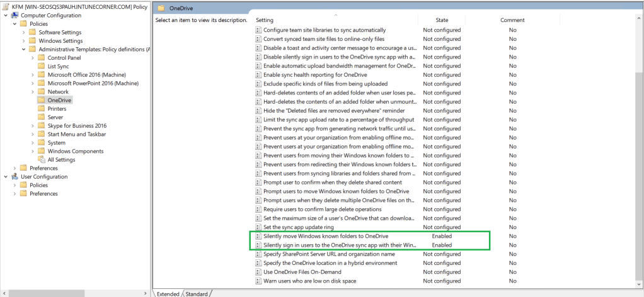Click the vertical scrollbar of the settings list
Image resolution: width=644 pixels, height=297 pixels.
[x=639, y=157]
